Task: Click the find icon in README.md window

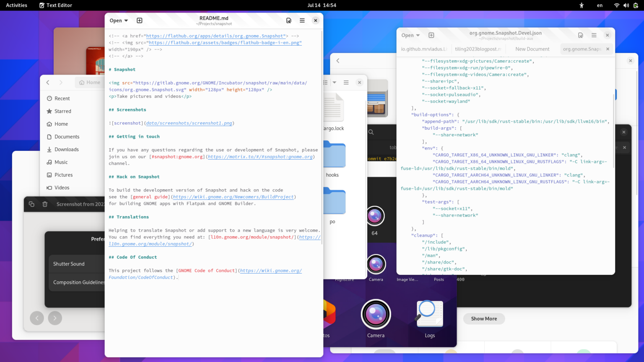Action: [288, 21]
